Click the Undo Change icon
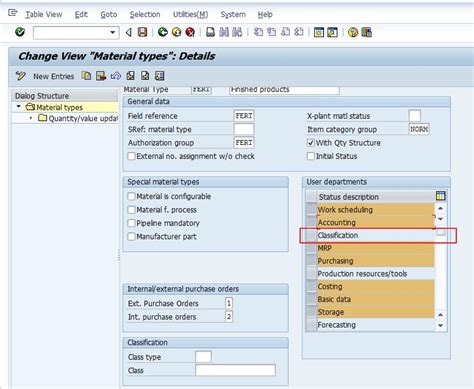474x389 pixels. point(115,76)
